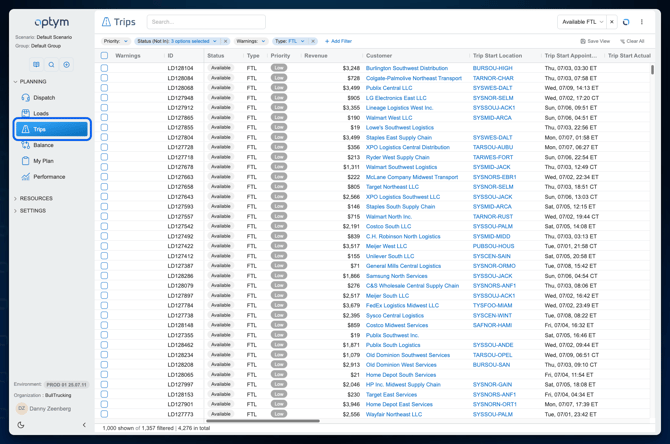The width and height of the screenshot is (670, 444).
Task: Toggle the select-all header checkbox
Action: click(104, 56)
